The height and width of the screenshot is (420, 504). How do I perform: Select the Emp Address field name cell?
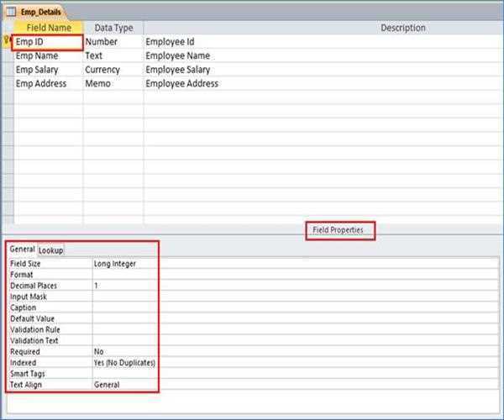coord(48,84)
